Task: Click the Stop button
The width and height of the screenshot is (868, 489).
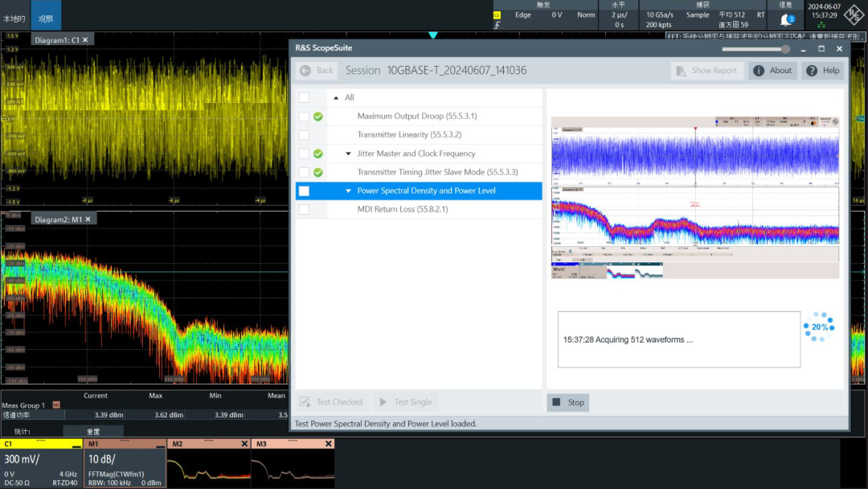Action: click(x=568, y=402)
